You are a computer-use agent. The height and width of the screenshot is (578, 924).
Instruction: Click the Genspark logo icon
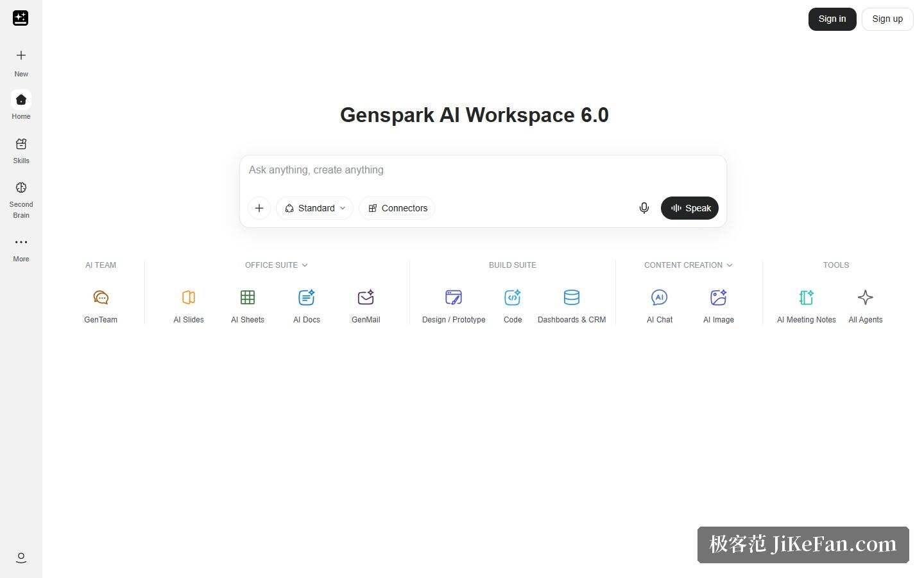(x=21, y=18)
